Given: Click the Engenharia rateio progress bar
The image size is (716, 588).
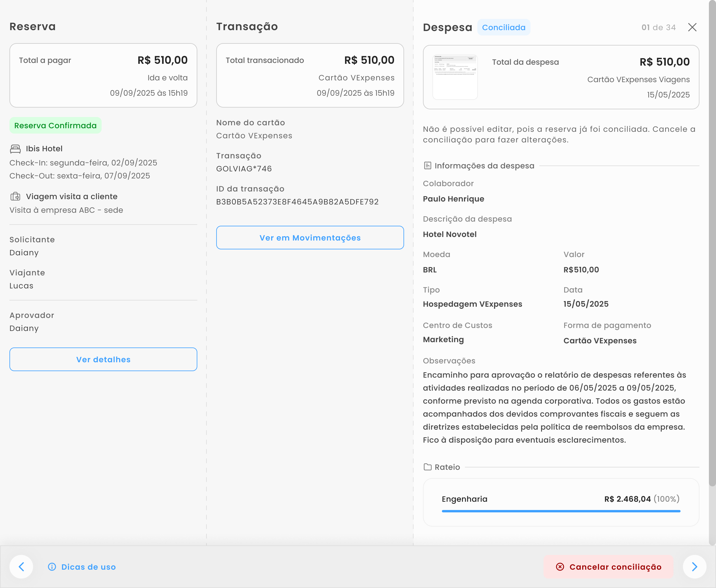Looking at the screenshot, I should (x=561, y=511).
